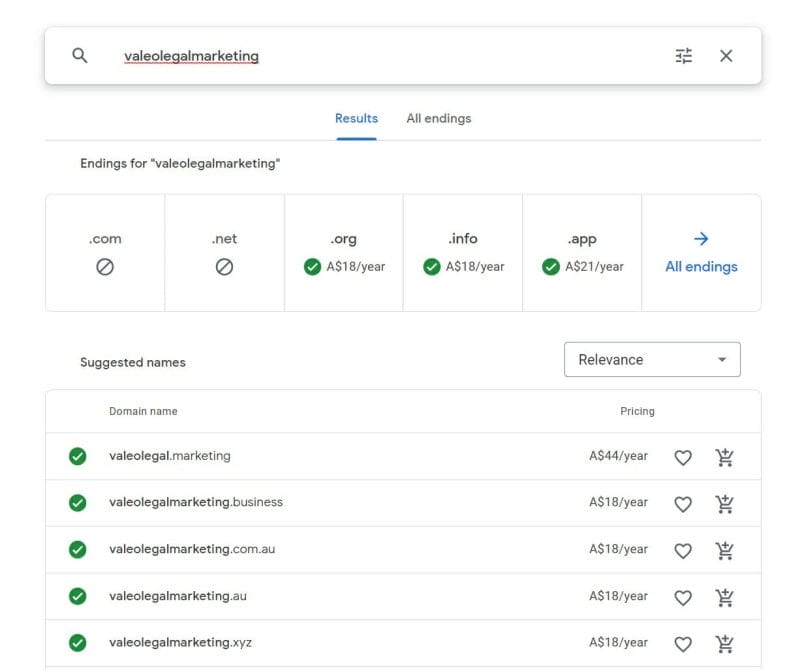Favorite valeolegal.marketing with the heart icon
Image resolution: width=800 pixels, height=670 pixels.
click(683, 457)
